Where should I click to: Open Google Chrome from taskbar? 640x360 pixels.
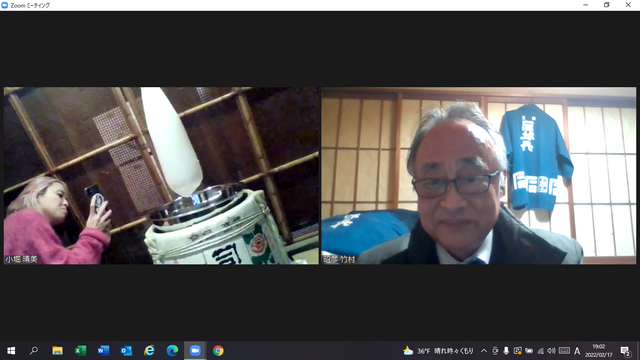218,351
